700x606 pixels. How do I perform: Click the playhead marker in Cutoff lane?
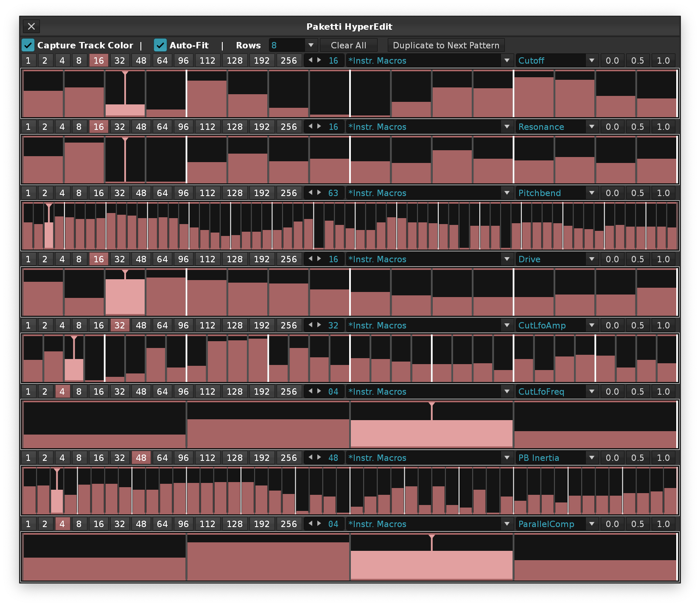click(x=125, y=74)
